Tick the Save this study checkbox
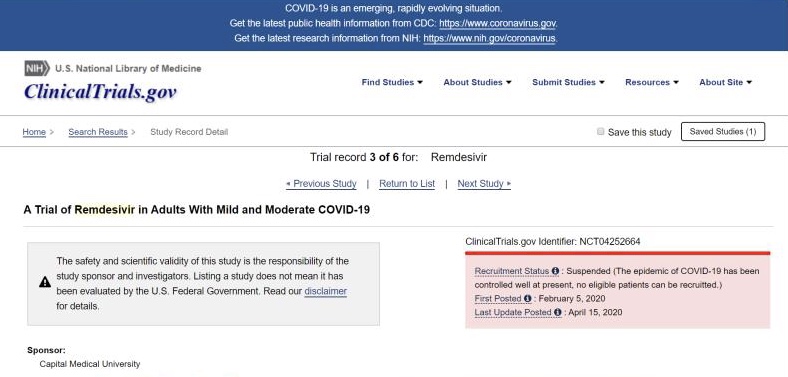The height and width of the screenshot is (377, 788). [600, 132]
